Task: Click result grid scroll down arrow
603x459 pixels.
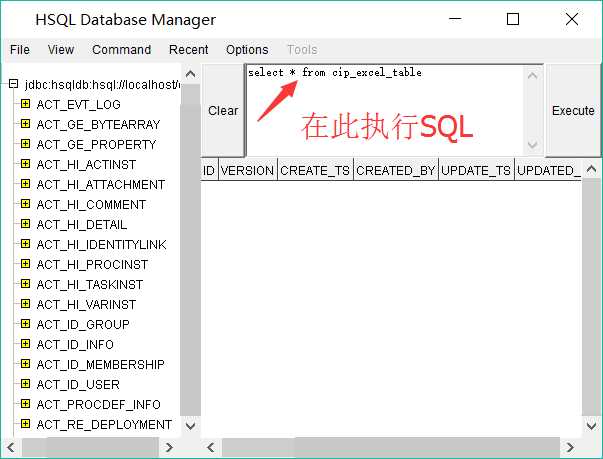Action: point(591,426)
